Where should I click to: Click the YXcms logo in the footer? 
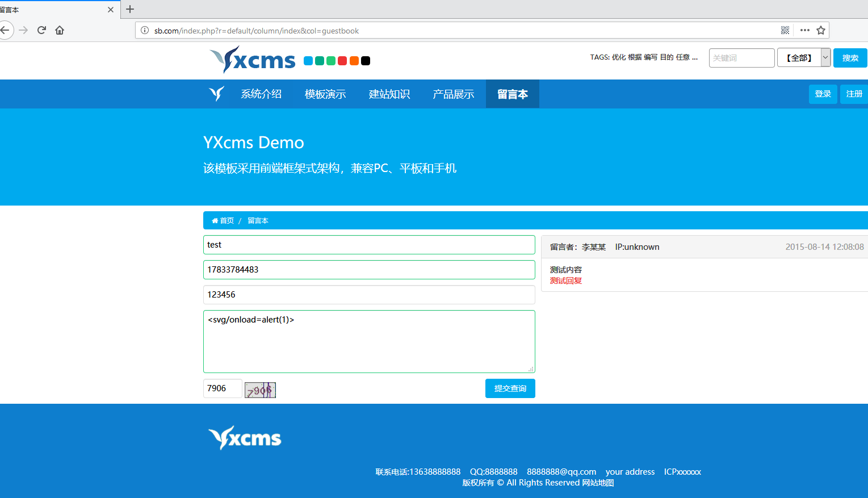(245, 437)
